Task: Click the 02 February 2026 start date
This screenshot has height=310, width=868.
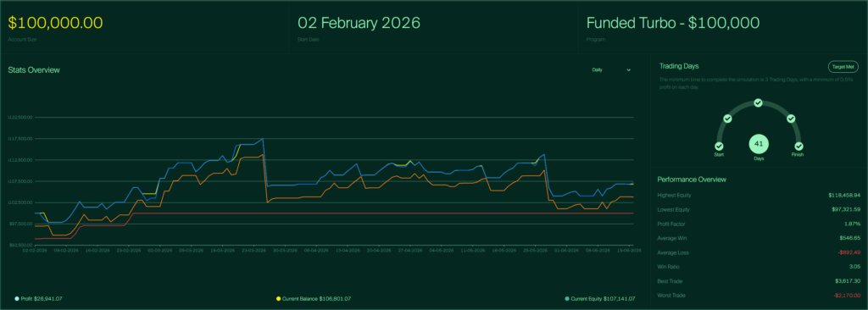Action: (x=359, y=23)
